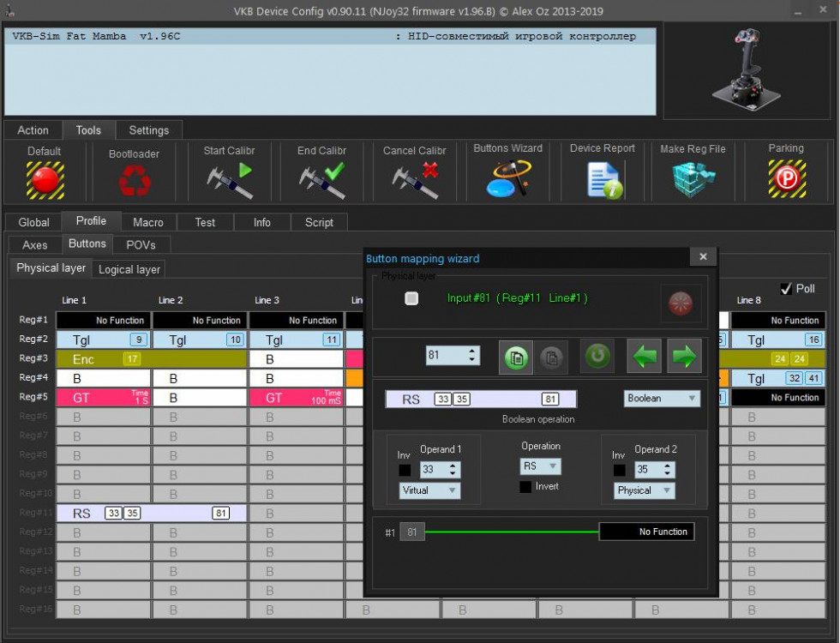Enable the Poll checkbox
This screenshot has height=643, width=840.
[786, 289]
